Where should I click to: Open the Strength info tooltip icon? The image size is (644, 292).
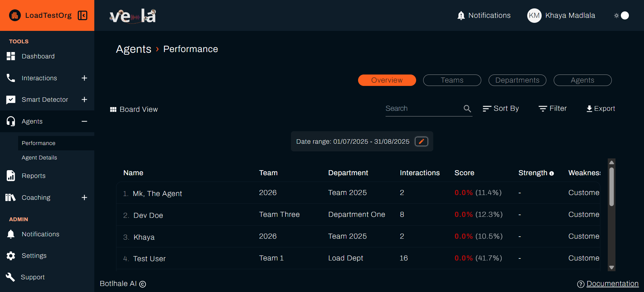tap(551, 174)
